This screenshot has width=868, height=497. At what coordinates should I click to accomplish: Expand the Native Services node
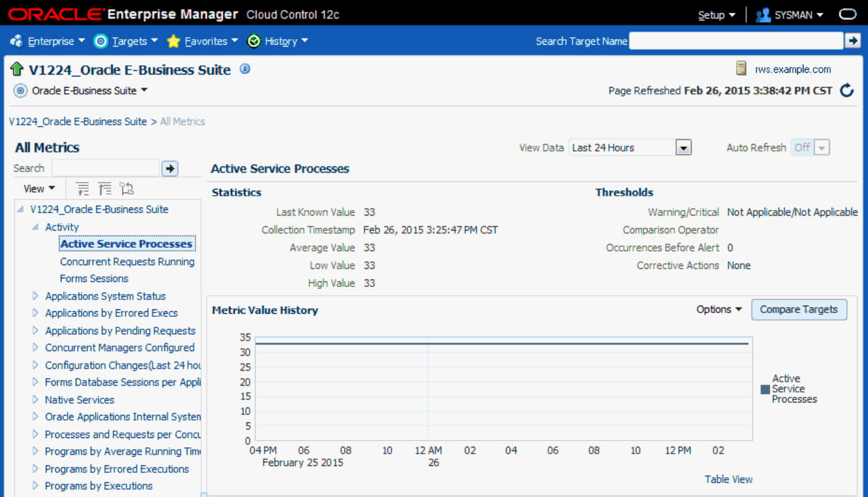click(35, 399)
